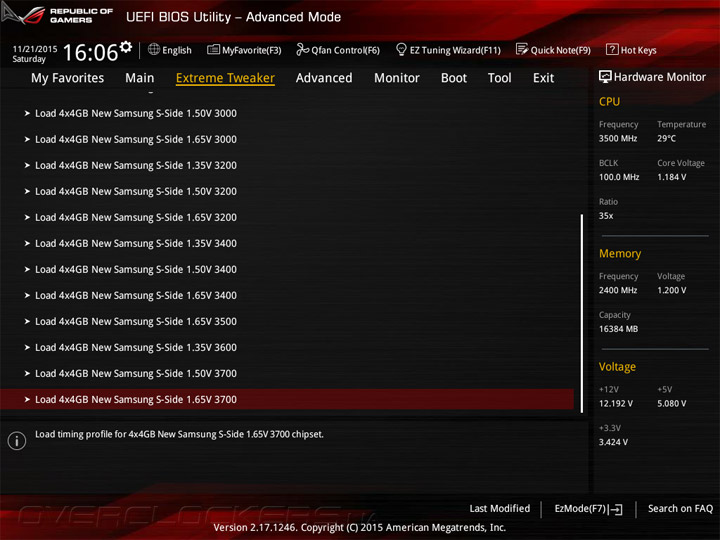Click the Quick Note notepad icon
Viewport: 720px width, 540px height.
(x=522, y=50)
